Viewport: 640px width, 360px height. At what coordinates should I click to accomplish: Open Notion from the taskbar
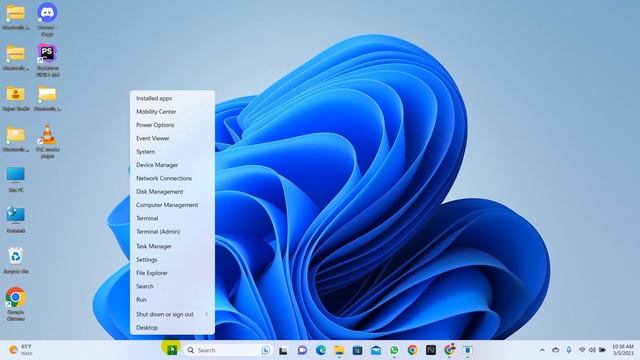[x=431, y=350]
